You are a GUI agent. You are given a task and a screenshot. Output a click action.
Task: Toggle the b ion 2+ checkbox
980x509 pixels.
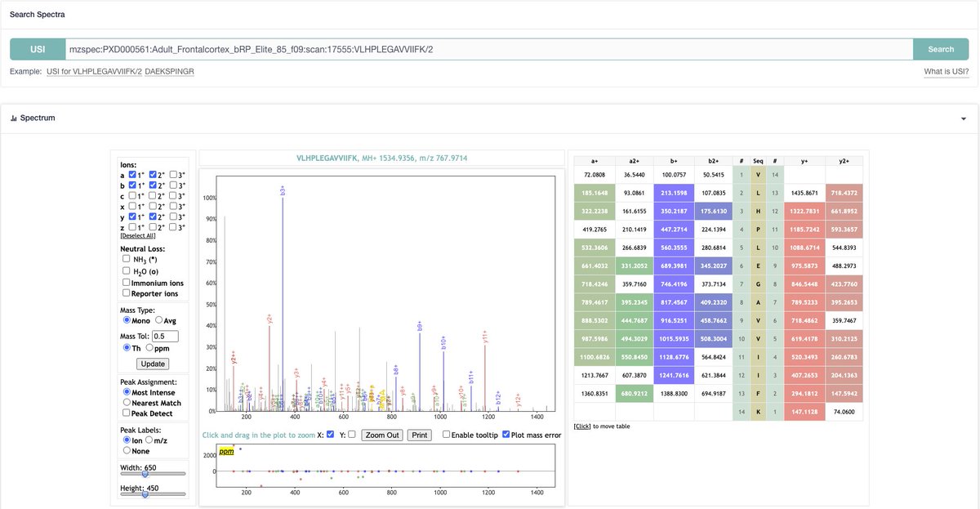(x=153, y=185)
